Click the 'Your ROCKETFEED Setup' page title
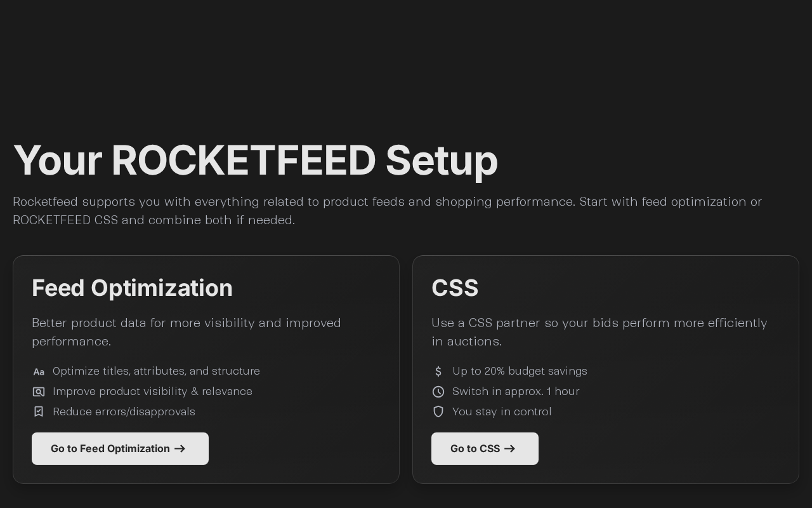Image resolution: width=812 pixels, height=508 pixels. coord(255,160)
